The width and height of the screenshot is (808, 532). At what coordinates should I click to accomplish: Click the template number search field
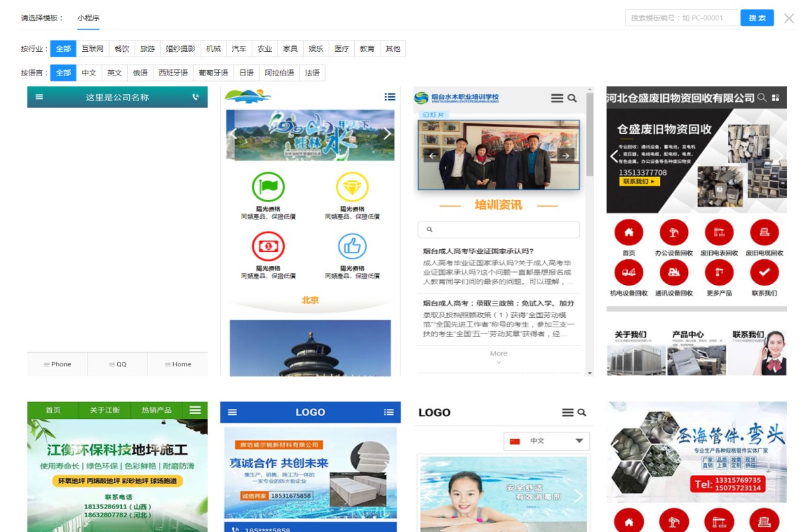(681, 18)
